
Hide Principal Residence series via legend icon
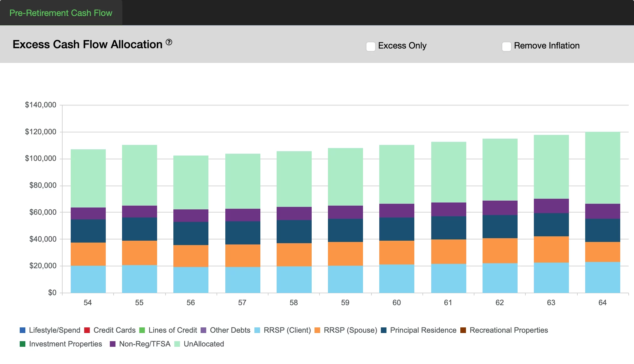pyautogui.click(x=384, y=330)
